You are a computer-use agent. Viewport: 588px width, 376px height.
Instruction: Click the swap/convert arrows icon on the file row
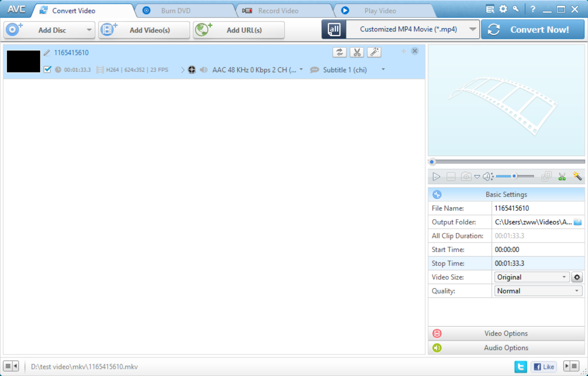339,52
